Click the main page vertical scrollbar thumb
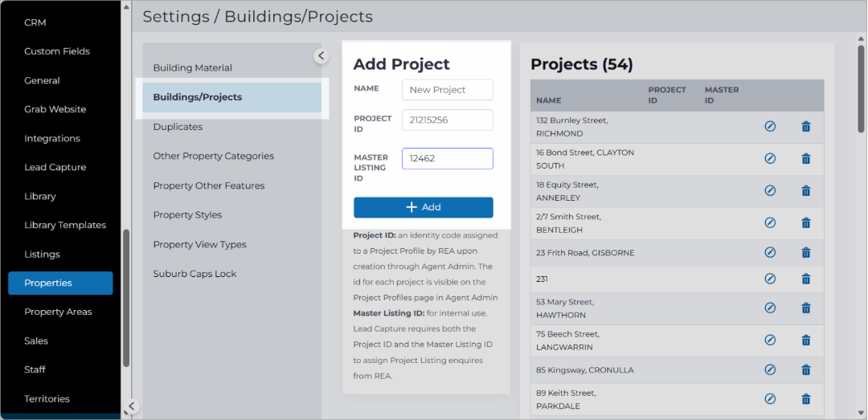Viewport: 868px width, 420px height. tap(862, 88)
